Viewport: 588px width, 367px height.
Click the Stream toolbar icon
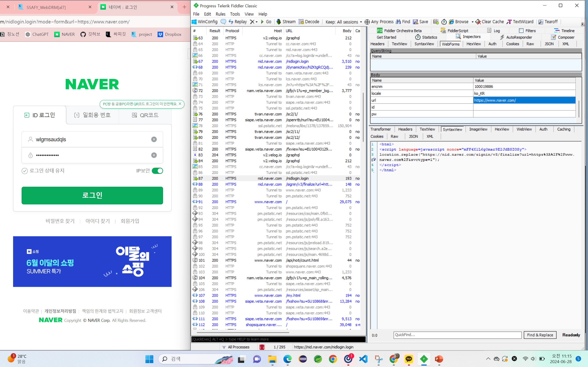coord(279,22)
